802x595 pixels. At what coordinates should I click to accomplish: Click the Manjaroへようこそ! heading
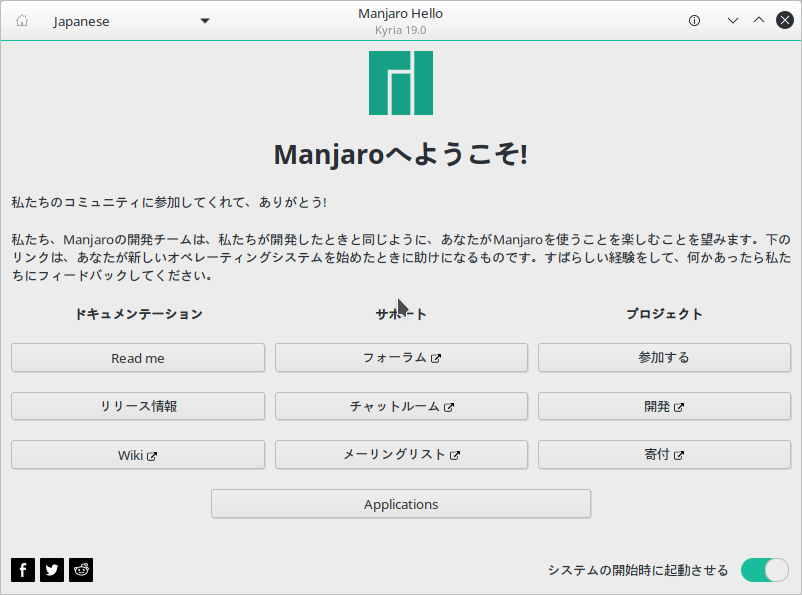tap(401, 154)
